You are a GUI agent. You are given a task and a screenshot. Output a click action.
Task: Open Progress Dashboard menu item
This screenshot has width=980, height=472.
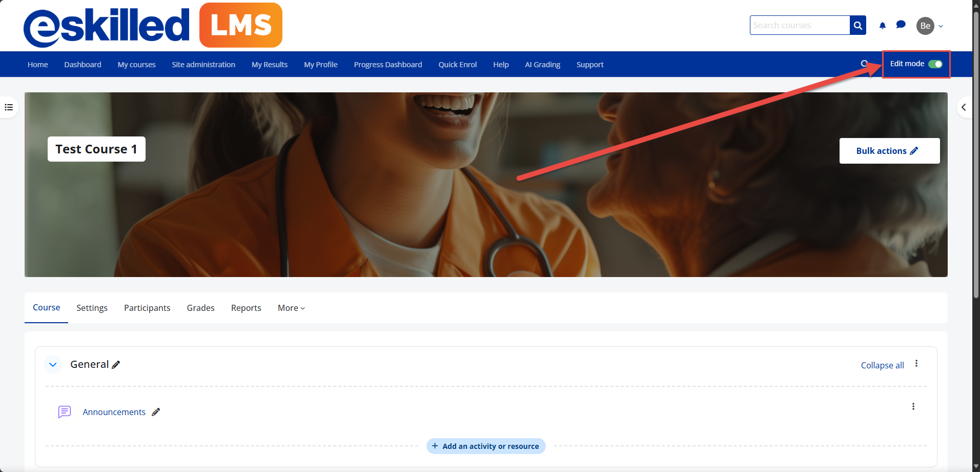[388, 65]
